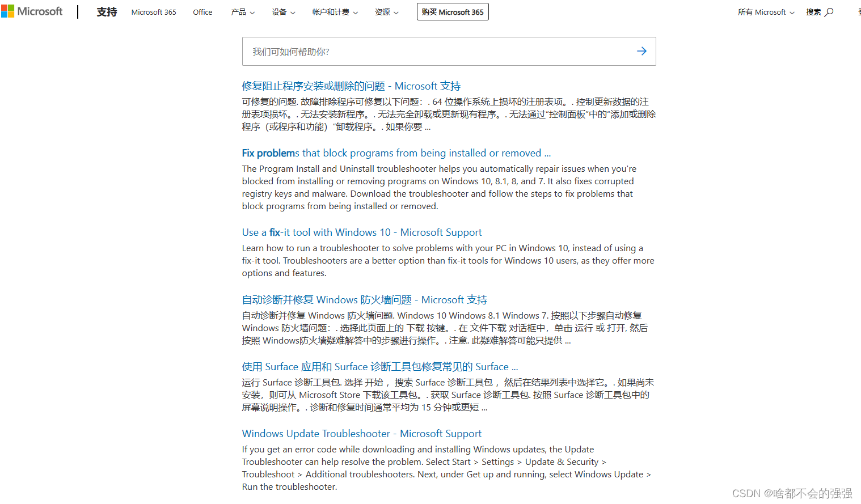The image size is (861, 504).
Task: Open 自动诊断并修复 Windows 防火墙问题 result
Action: coord(365,299)
